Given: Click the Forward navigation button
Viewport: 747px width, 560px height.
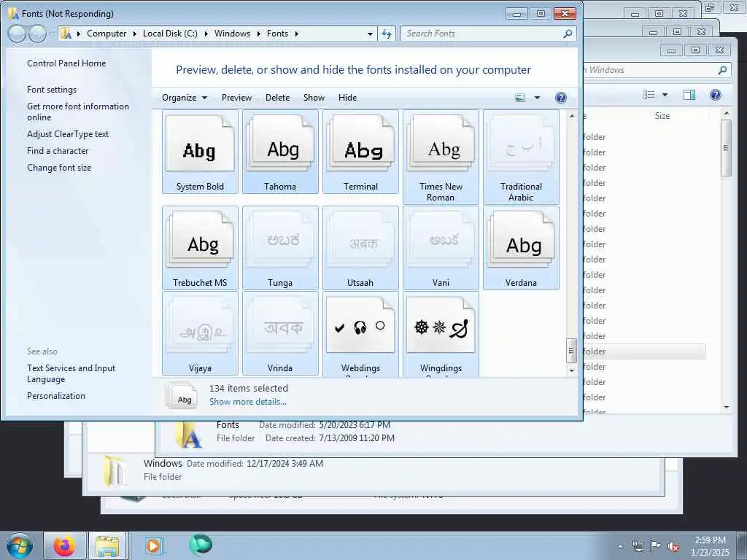Looking at the screenshot, I should [37, 34].
